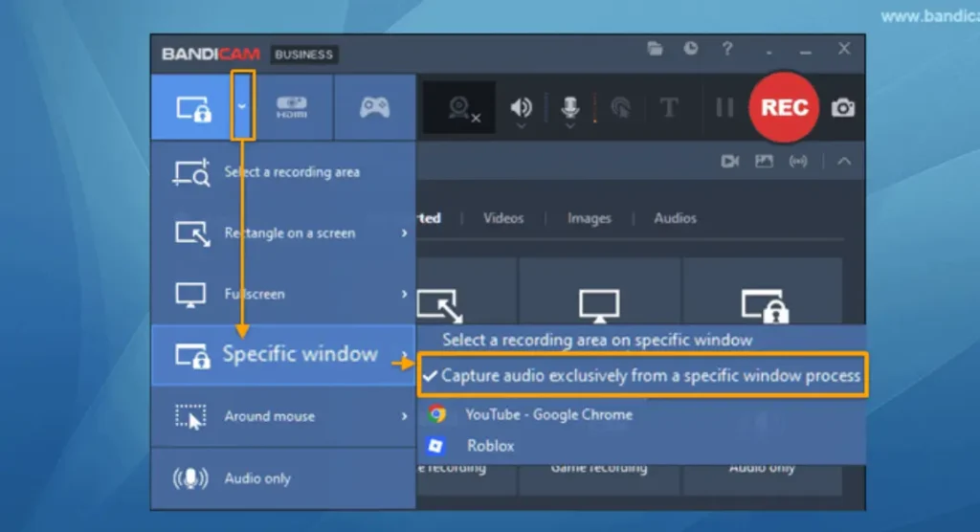Screen dimensions: 980x532
Task: Select the screen recording mode icon
Action: [193, 108]
